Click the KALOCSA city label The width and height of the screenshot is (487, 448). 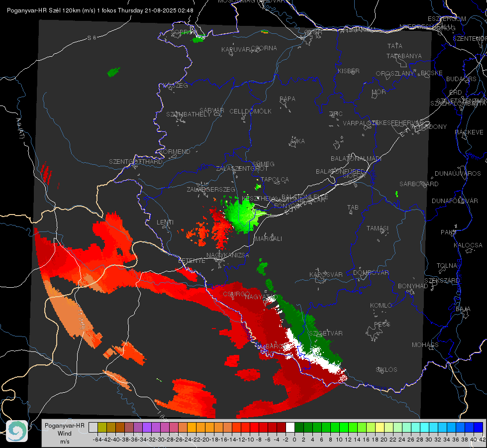(x=468, y=245)
